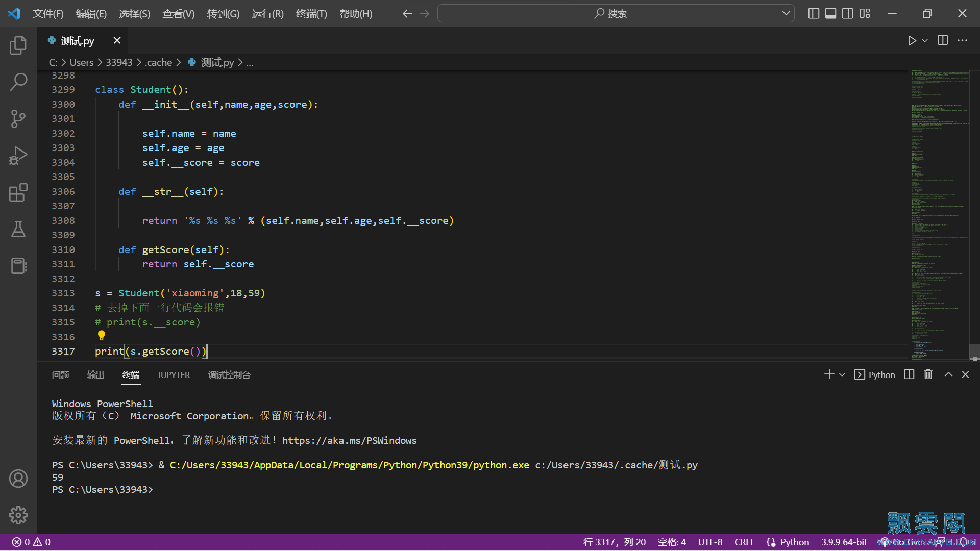Go back with the navigation arrow
The image size is (980, 551).
click(x=407, y=14)
